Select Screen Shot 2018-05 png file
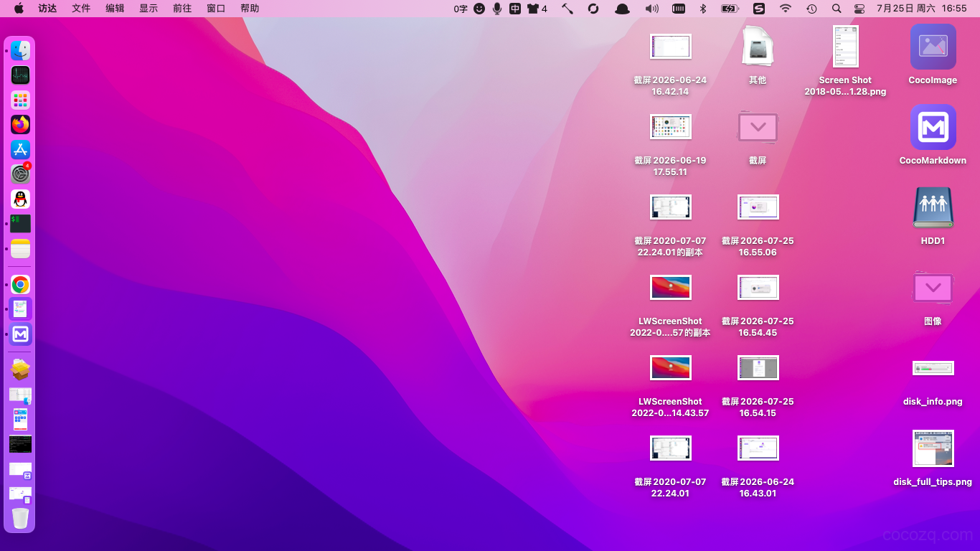 (845, 47)
